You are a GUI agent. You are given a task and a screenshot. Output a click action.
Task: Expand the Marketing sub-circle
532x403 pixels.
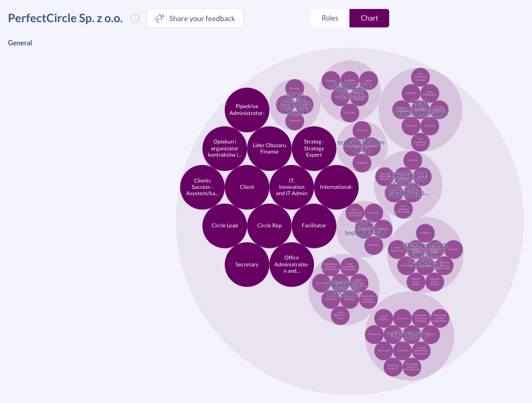[x=410, y=335]
